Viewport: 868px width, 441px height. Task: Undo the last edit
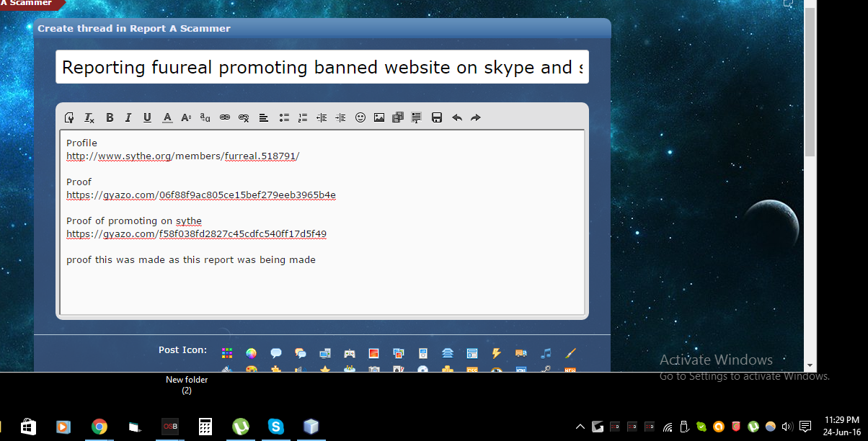457,117
